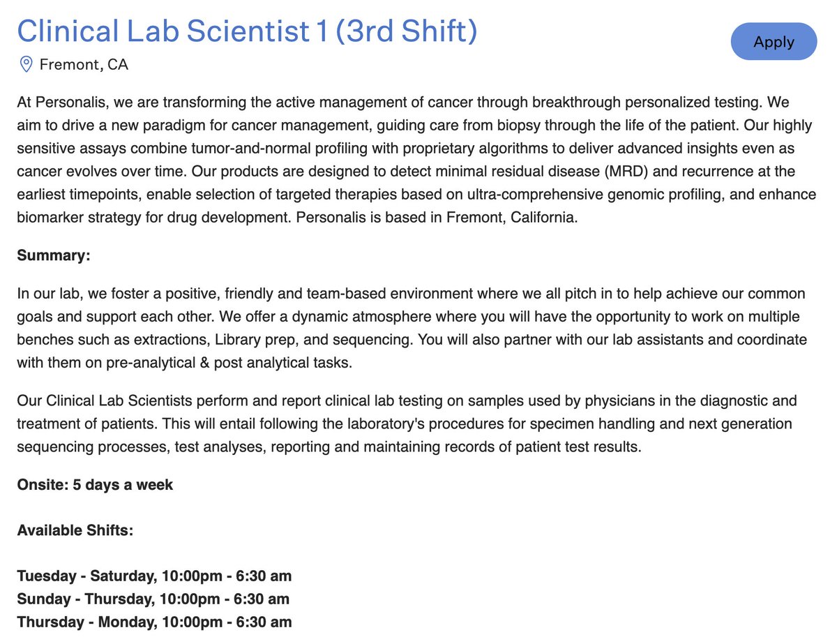Select the Tuesday - Saturday shift line
Viewport: 837px width, 644px height.
point(154,576)
